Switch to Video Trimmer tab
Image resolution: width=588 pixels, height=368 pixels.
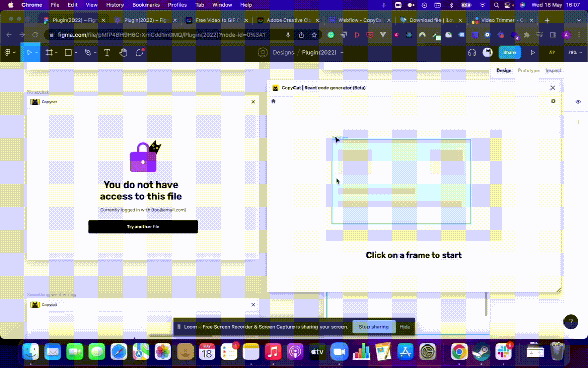[x=502, y=20]
